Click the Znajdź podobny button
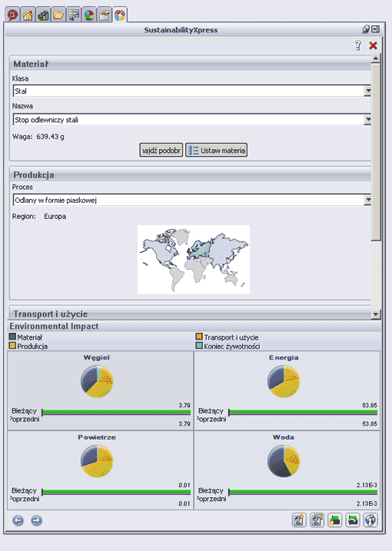This screenshot has width=392, height=551. (161, 151)
